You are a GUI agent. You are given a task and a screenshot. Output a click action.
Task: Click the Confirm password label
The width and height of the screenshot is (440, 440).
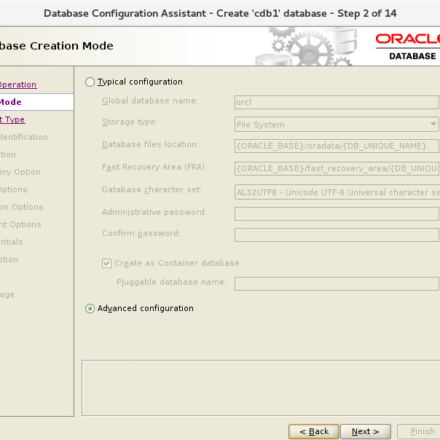141,233
